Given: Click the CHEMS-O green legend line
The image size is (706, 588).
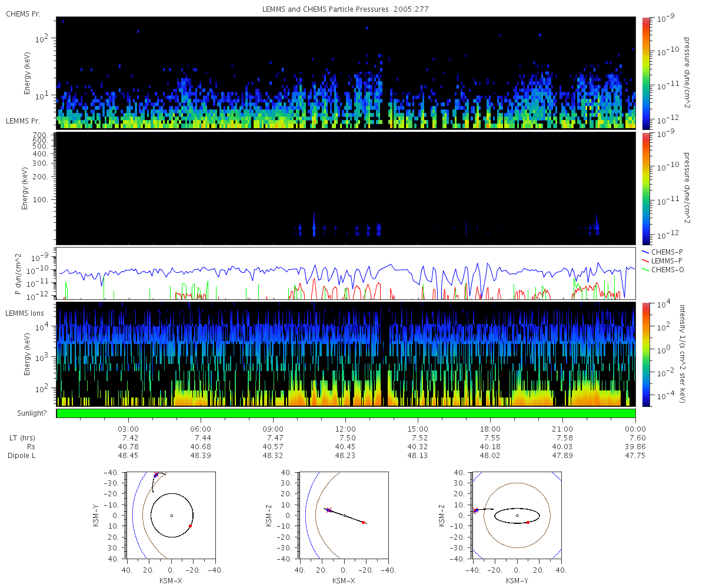Looking at the screenshot, I should tap(645, 269).
